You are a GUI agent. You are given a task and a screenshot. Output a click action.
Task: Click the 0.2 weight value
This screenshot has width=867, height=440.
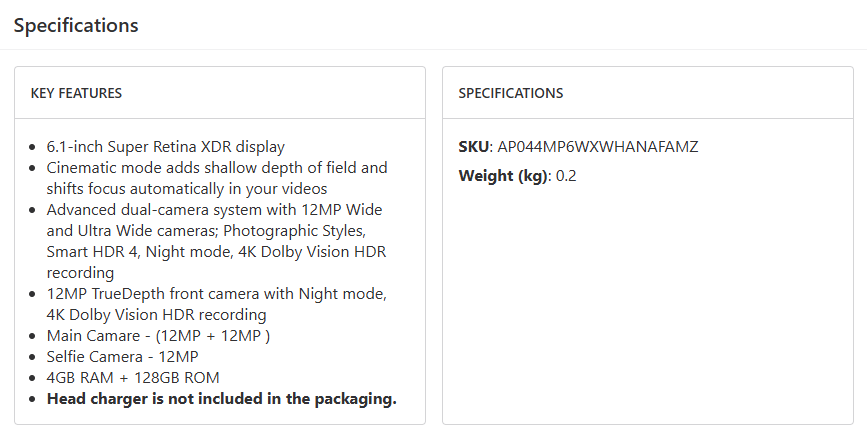pyautogui.click(x=566, y=177)
